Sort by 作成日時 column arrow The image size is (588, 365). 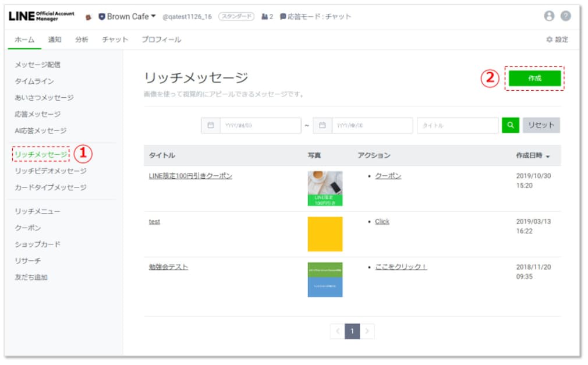(x=548, y=157)
